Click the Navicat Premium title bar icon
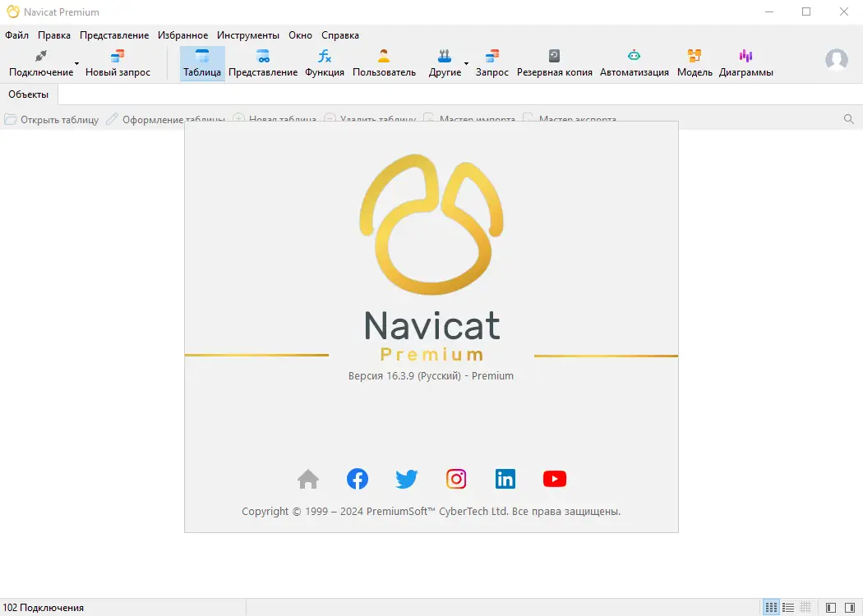Screen dimensions: 863x616 [12, 11]
